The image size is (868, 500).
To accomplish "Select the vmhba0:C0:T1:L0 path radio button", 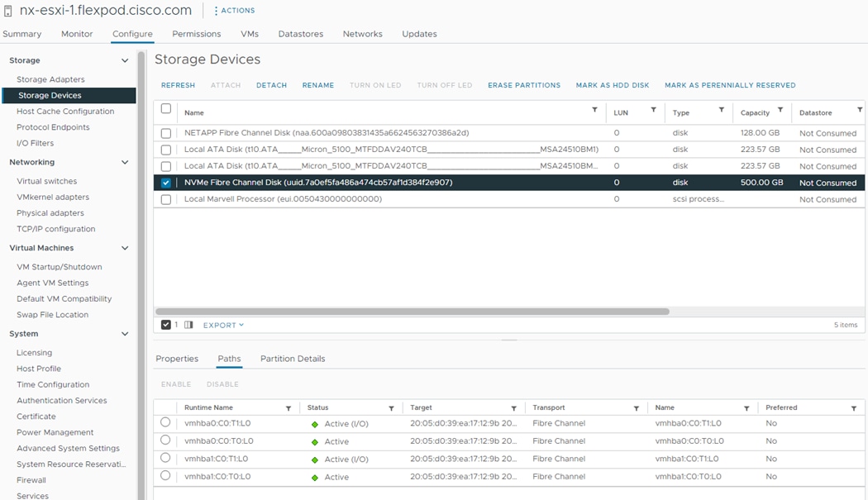I will (x=165, y=422).
